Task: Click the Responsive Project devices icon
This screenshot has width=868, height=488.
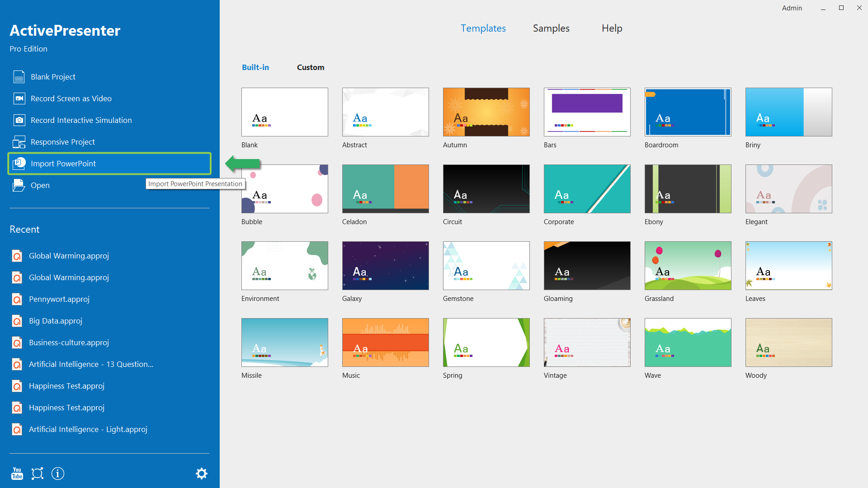Action: point(19,142)
